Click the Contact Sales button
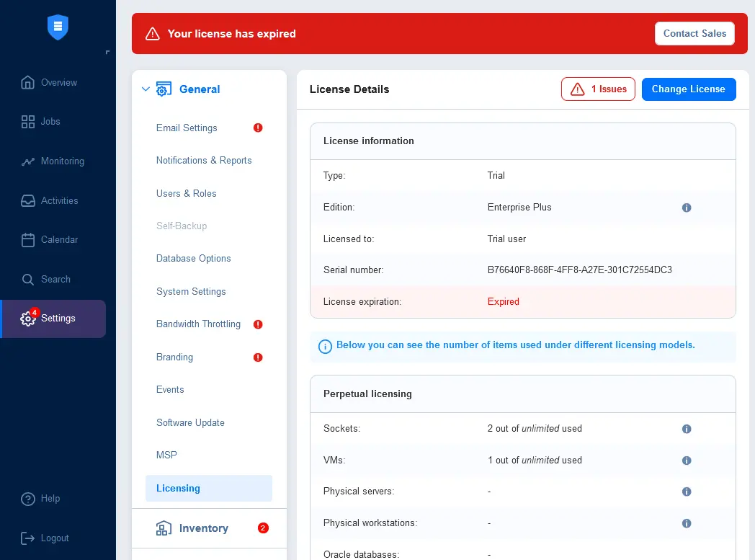 tap(694, 34)
